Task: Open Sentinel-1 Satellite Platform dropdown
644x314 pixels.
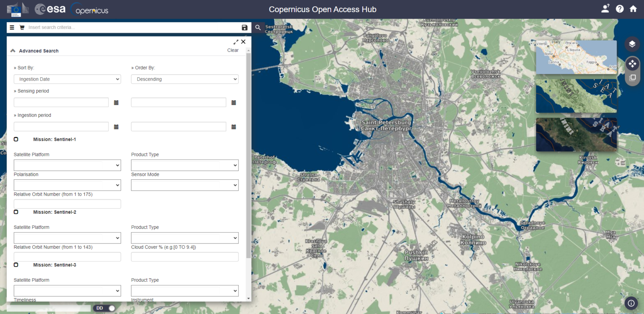Action: point(68,165)
